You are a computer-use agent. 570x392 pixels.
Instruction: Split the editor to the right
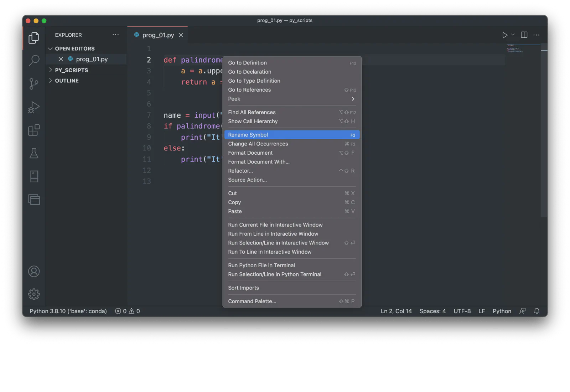pyautogui.click(x=524, y=35)
